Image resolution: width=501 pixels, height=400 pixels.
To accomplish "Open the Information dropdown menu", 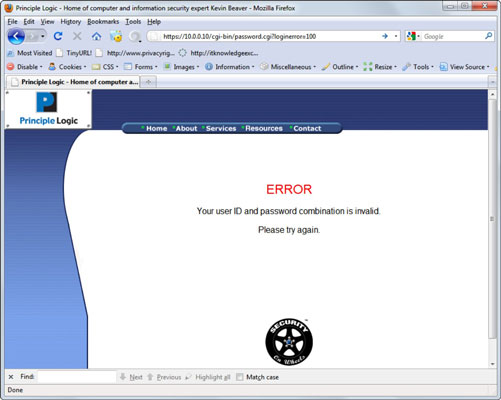I will pos(230,67).
